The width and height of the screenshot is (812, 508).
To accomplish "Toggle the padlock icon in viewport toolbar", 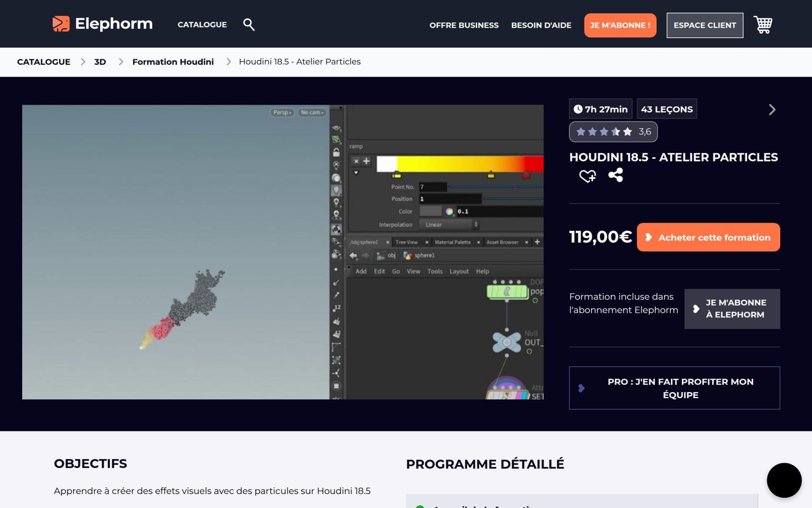I will [336, 152].
